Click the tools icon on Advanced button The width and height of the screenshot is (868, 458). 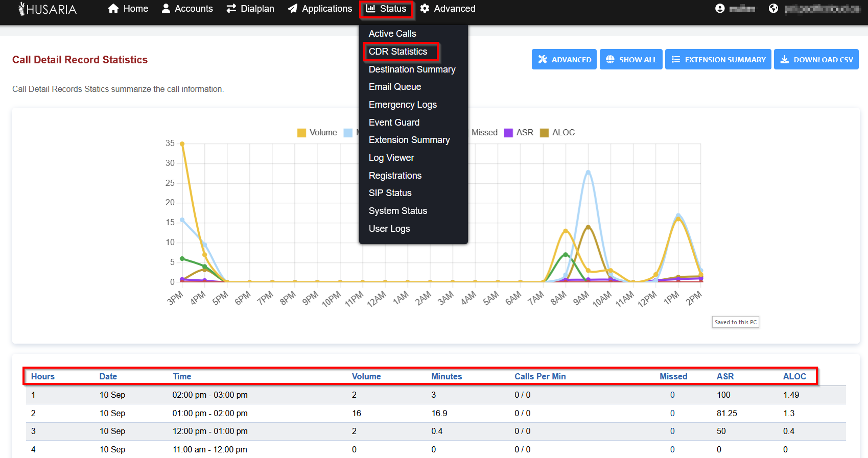click(x=543, y=60)
